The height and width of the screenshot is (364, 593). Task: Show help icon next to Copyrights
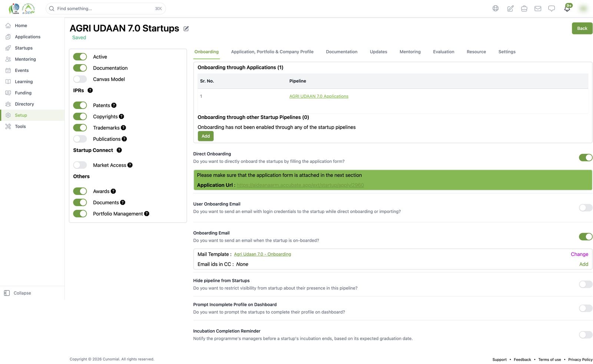pos(121,116)
